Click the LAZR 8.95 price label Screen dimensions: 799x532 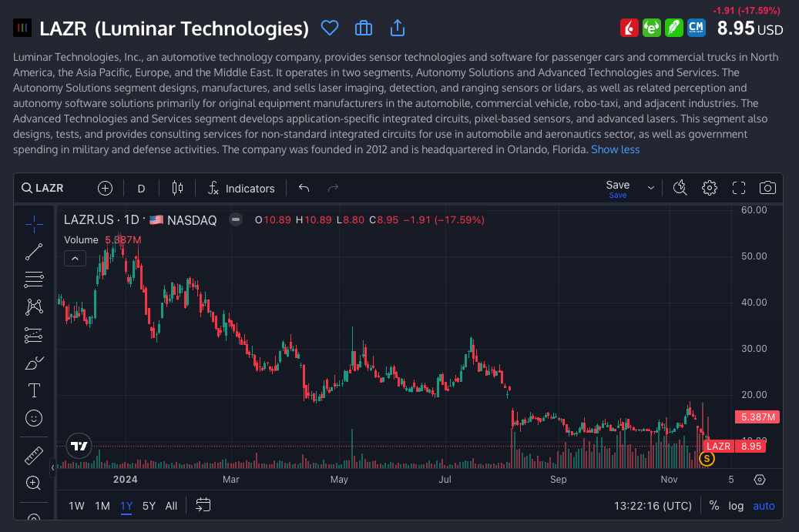coord(734,447)
